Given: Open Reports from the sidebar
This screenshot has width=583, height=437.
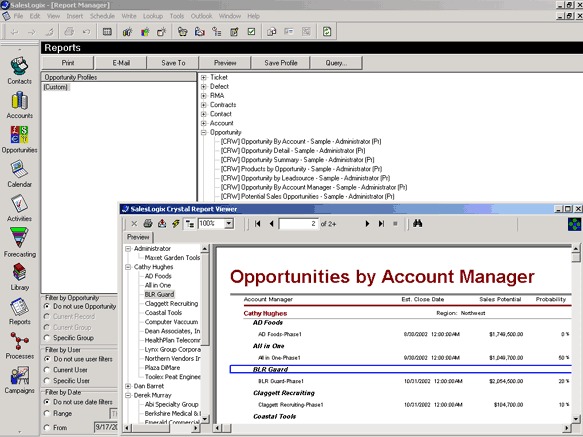Looking at the screenshot, I should 19,311.
